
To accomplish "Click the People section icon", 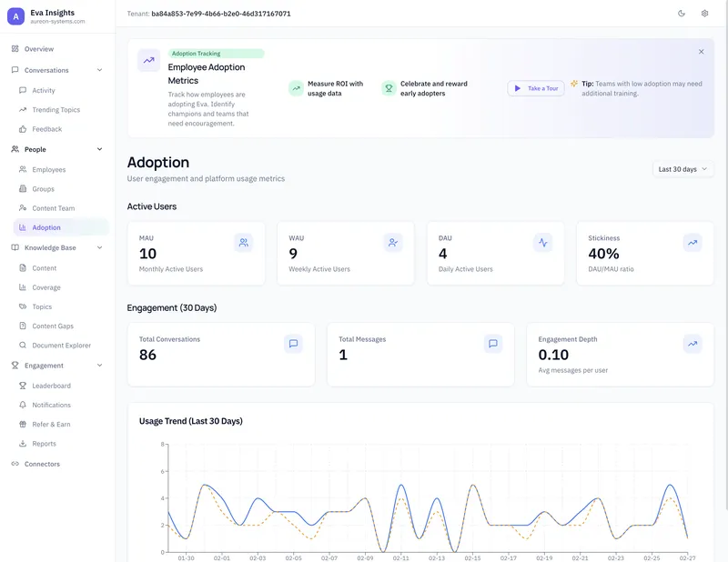I will pos(15,149).
